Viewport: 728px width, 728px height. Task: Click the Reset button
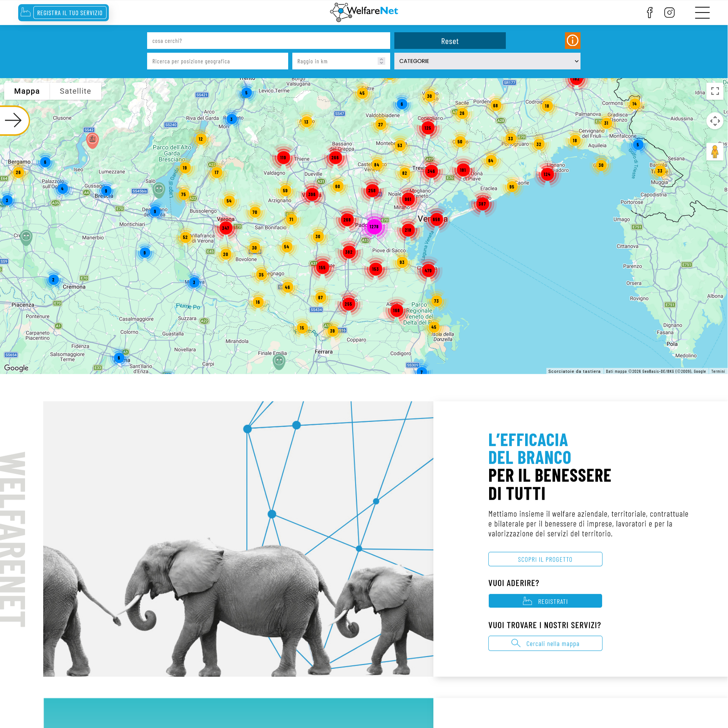click(x=450, y=41)
